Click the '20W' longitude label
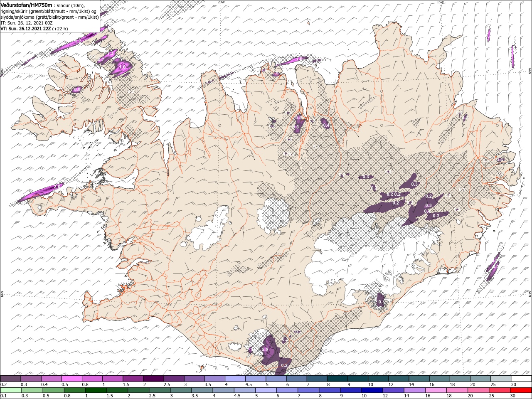 [x=221, y=2]
